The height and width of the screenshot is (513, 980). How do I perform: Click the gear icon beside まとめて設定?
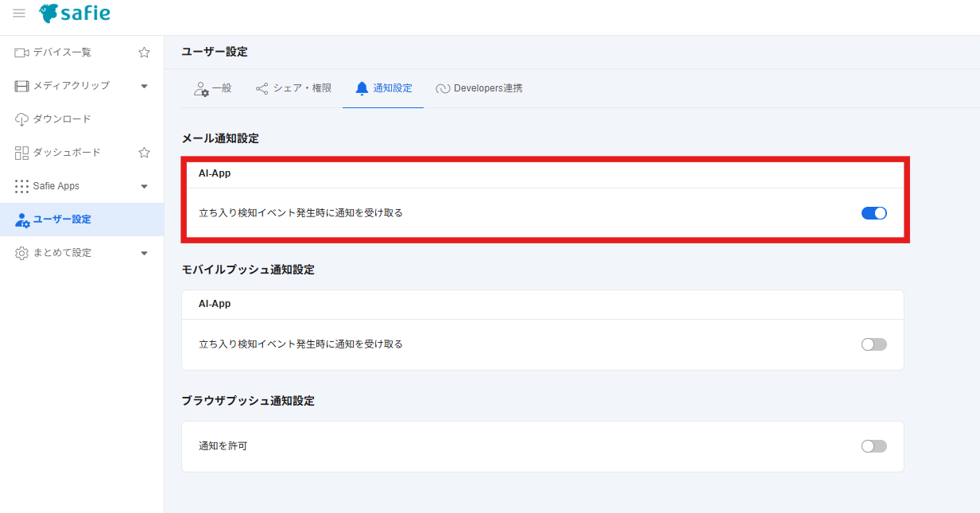21,253
